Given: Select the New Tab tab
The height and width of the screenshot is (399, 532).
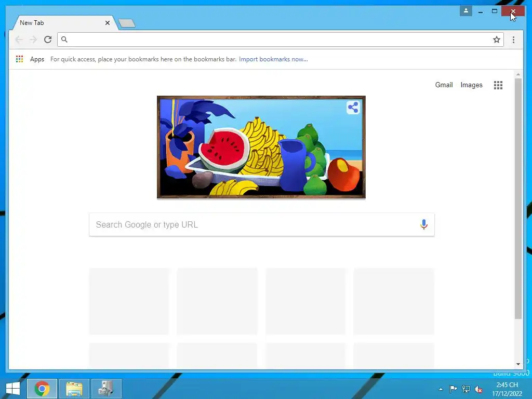Looking at the screenshot, I should 64,23.
